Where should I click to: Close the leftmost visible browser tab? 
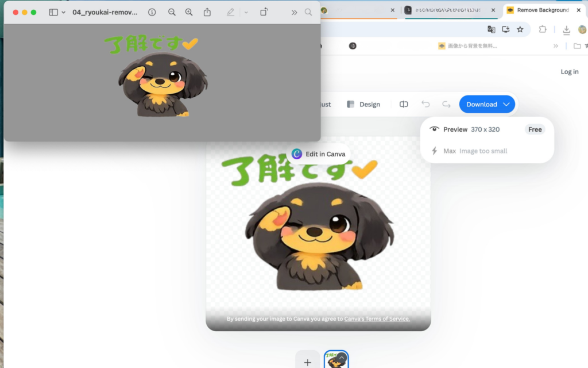393,10
